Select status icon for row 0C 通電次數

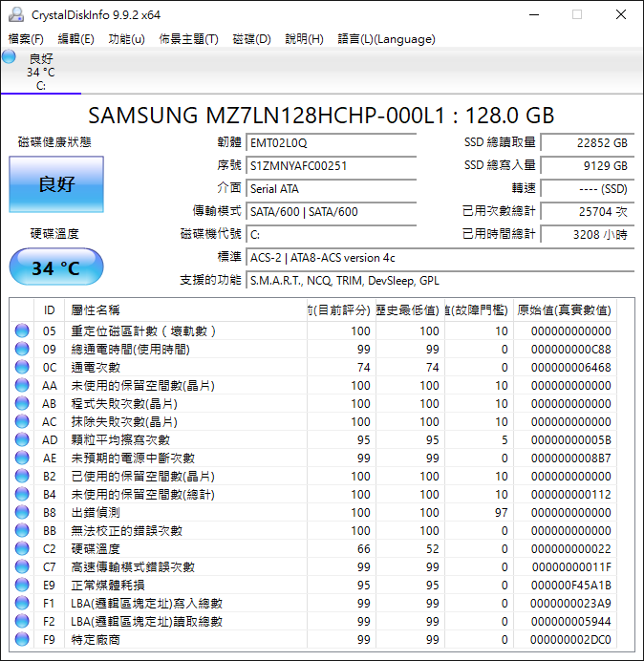[x=22, y=367]
